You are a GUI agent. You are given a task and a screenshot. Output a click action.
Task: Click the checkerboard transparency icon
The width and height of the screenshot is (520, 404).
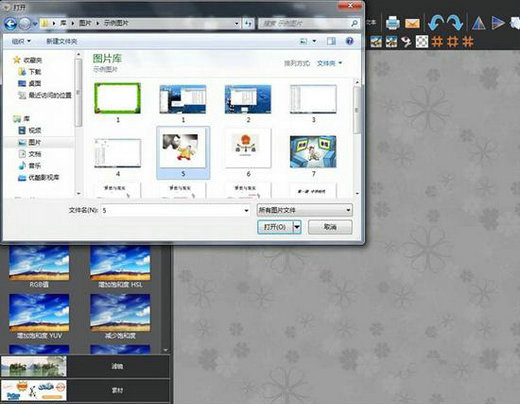(422, 42)
